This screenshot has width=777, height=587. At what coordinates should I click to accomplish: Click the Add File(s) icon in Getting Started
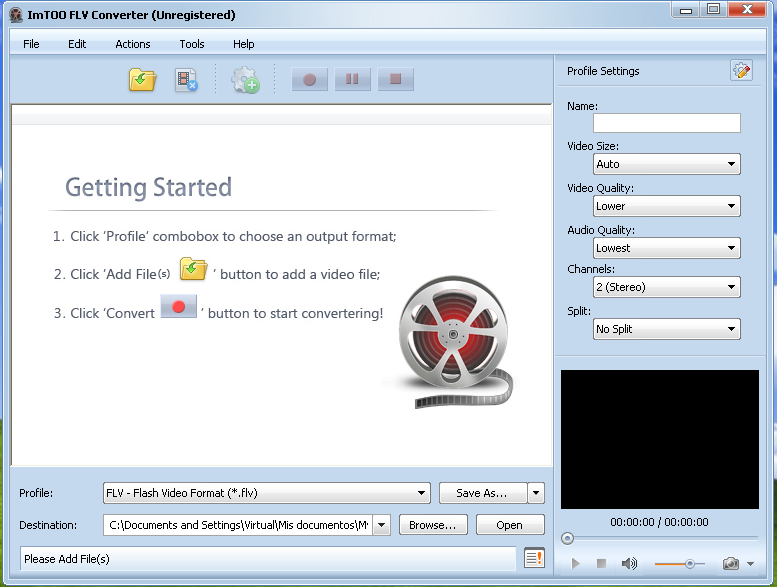[193, 269]
